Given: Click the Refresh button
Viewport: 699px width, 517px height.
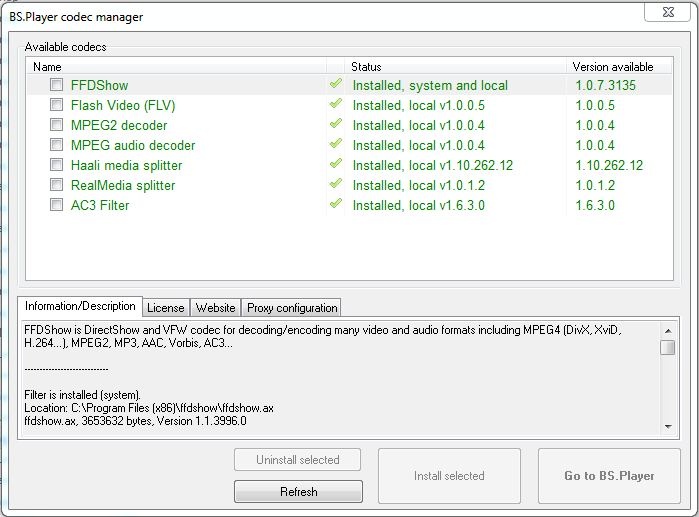Looking at the screenshot, I should tap(298, 492).
